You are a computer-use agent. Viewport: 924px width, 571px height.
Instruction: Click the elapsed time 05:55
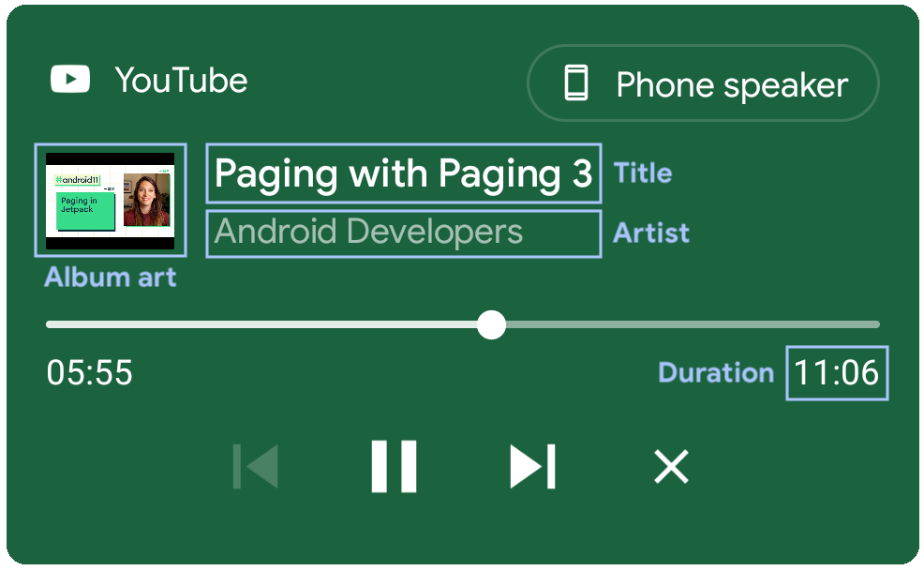[90, 373]
